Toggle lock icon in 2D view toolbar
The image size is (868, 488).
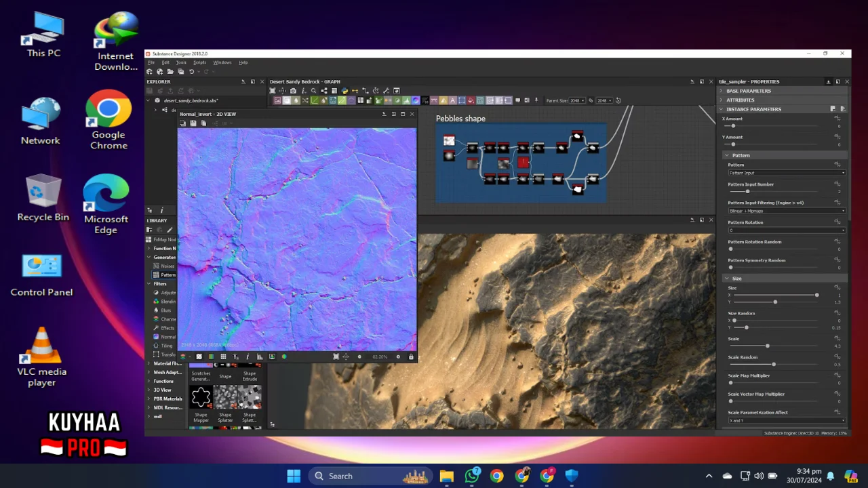pos(411,357)
